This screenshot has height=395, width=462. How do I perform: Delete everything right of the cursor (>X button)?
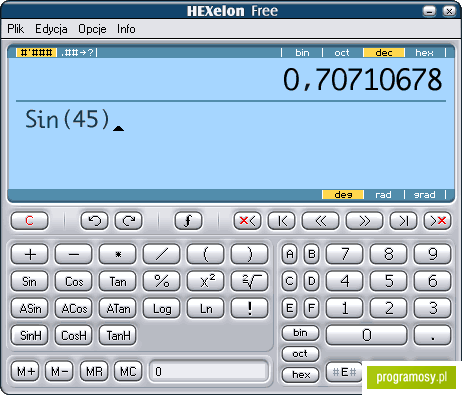click(x=437, y=221)
